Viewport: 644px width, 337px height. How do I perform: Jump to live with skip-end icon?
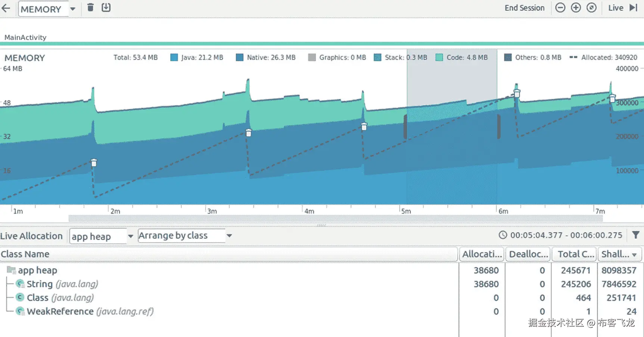tap(633, 8)
